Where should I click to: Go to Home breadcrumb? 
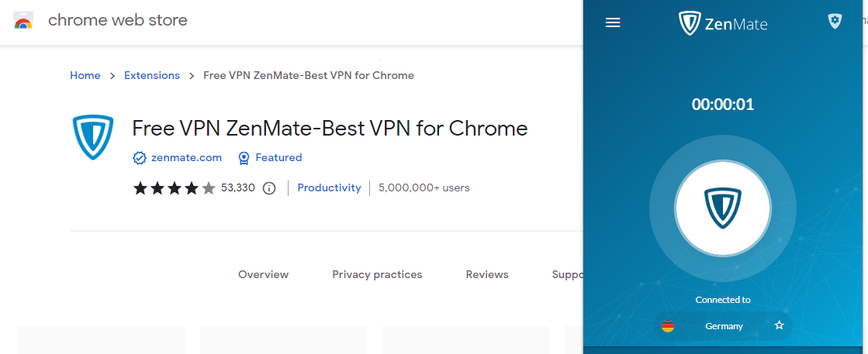85,76
